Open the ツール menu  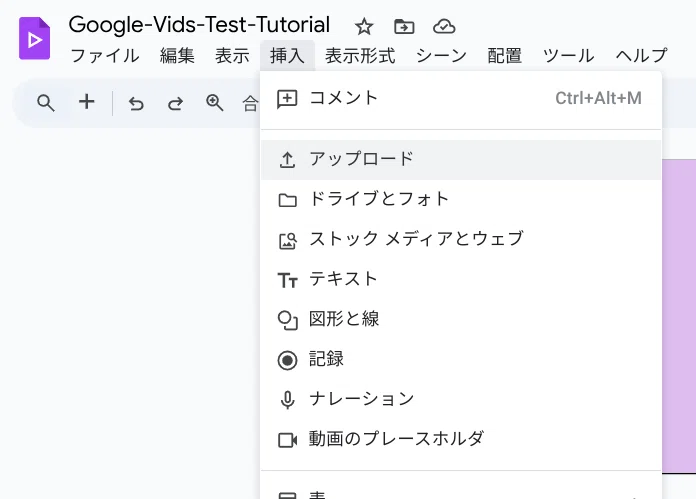coord(569,56)
